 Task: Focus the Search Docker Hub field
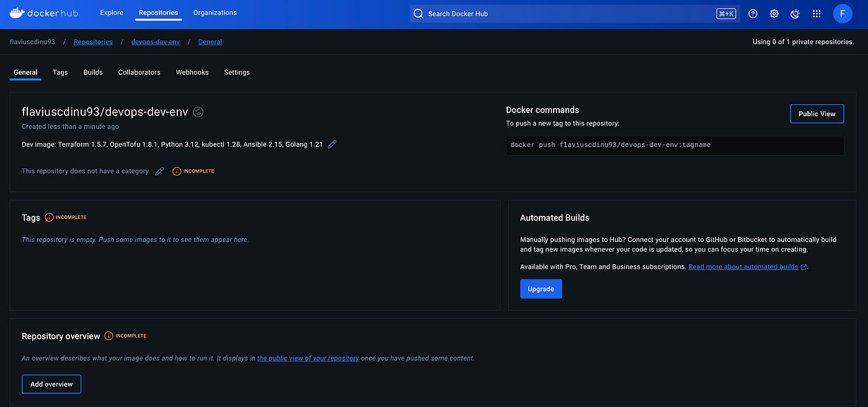[575, 14]
